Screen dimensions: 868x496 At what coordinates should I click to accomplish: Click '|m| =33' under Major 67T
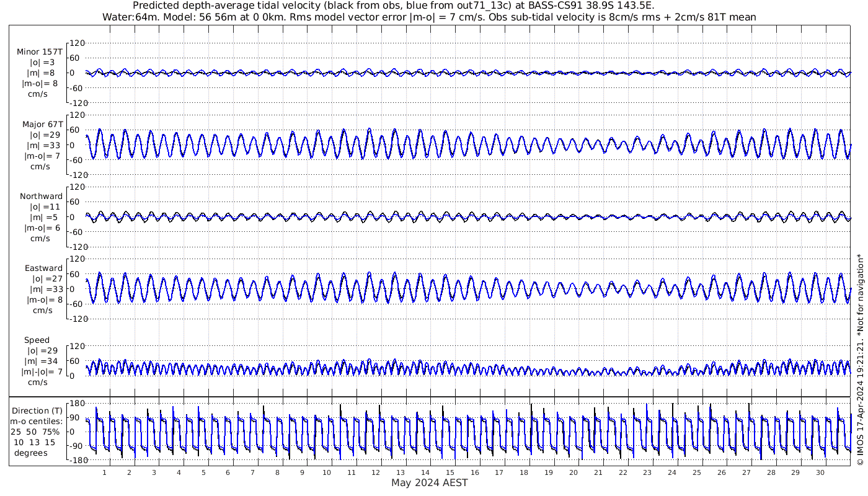[45, 145]
